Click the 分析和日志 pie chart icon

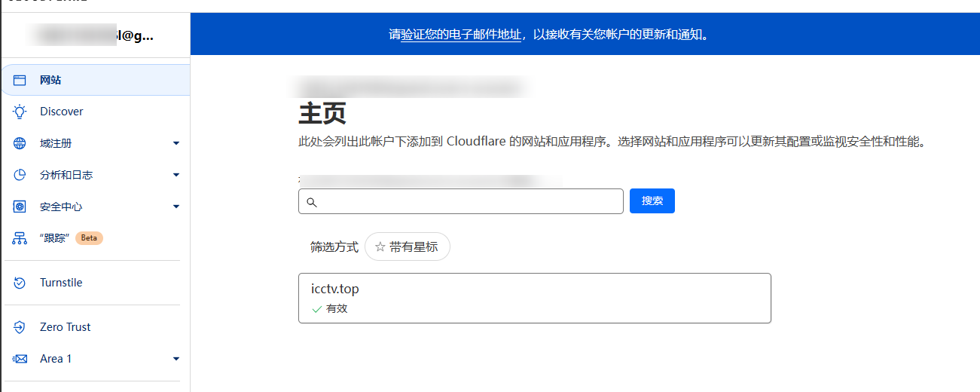[x=20, y=175]
